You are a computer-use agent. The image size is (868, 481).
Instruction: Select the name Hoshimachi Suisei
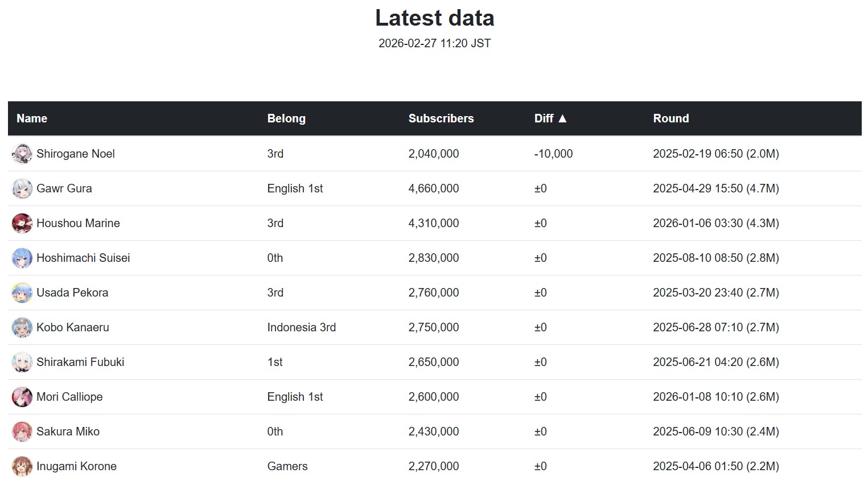[83, 258]
